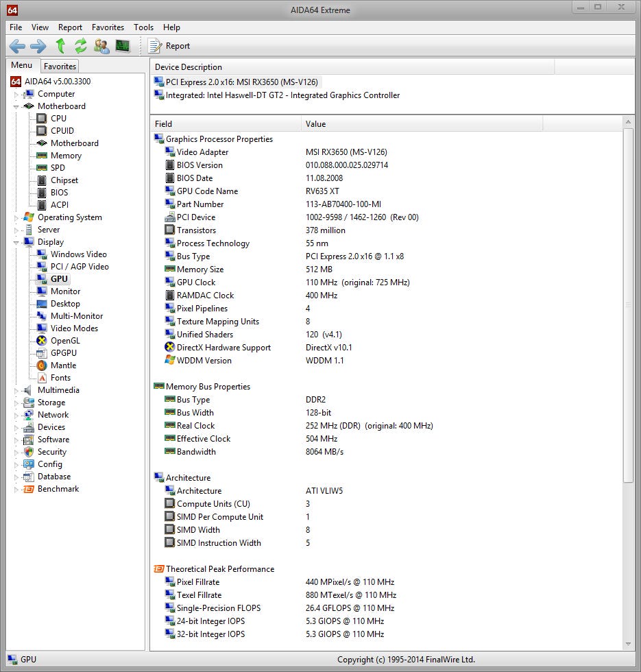Switch to the Favorites tab in sidebar
This screenshot has width=641, height=672.
[60, 67]
